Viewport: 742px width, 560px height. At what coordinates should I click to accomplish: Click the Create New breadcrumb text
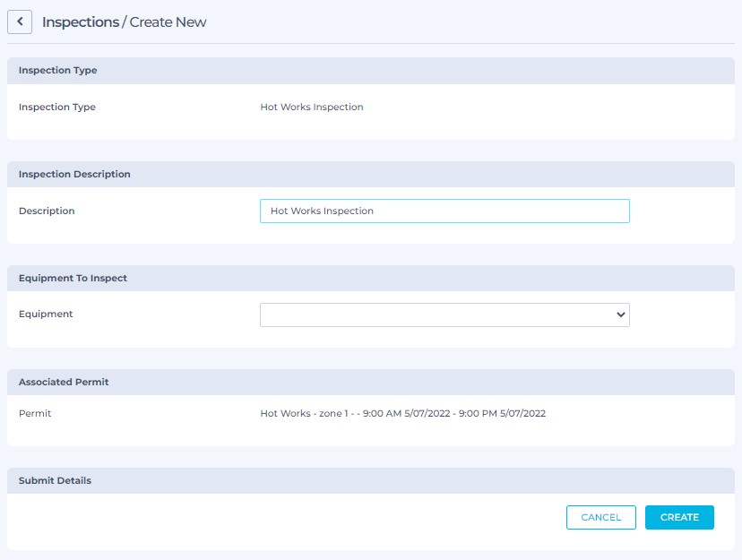pyautogui.click(x=168, y=22)
